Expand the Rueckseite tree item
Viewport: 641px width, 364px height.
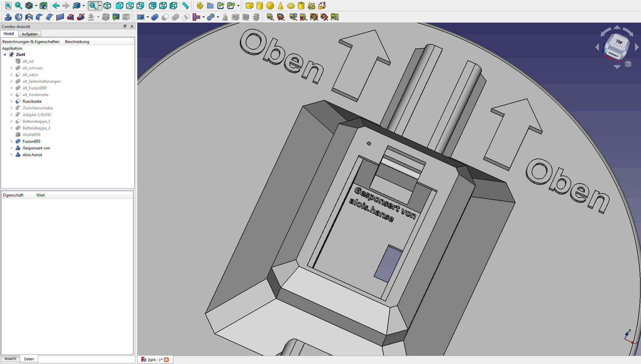11,101
